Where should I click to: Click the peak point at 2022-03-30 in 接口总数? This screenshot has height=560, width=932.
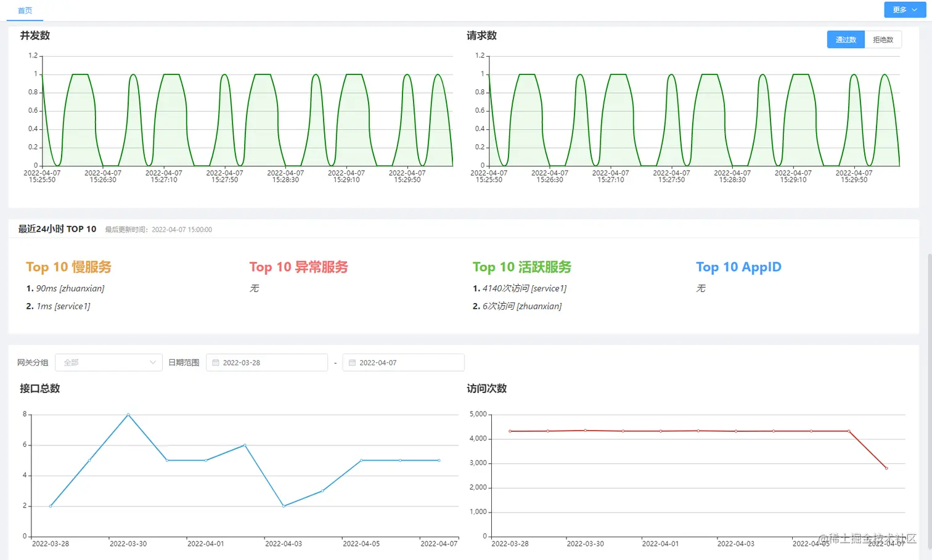pyautogui.click(x=128, y=415)
